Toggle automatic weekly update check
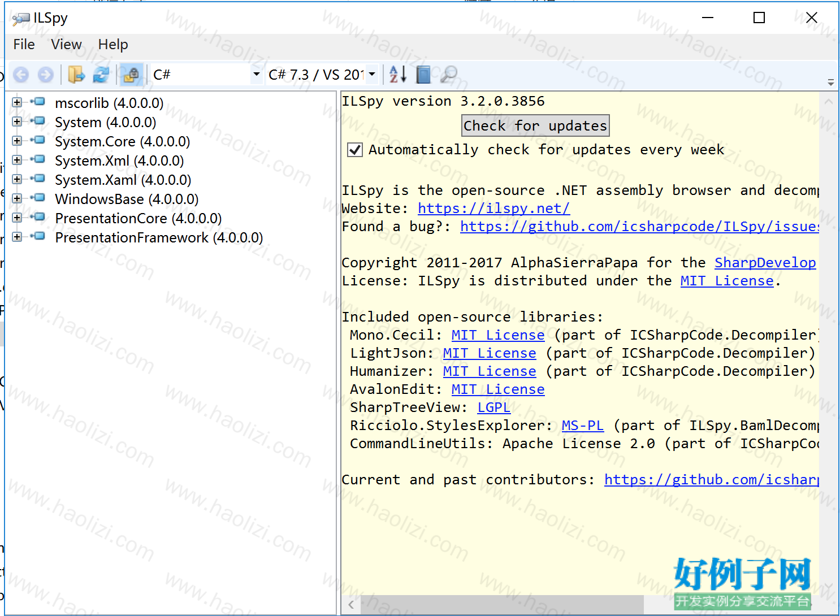The width and height of the screenshot is (840, 616). coord(355,150)
